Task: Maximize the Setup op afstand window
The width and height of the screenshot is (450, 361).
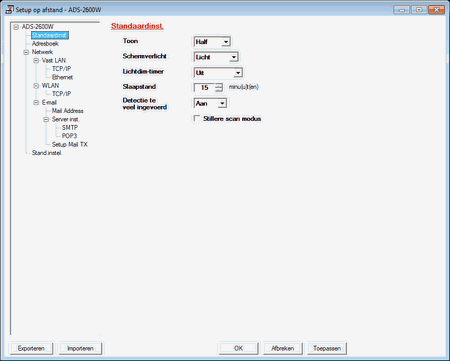Action: point(419,10)
